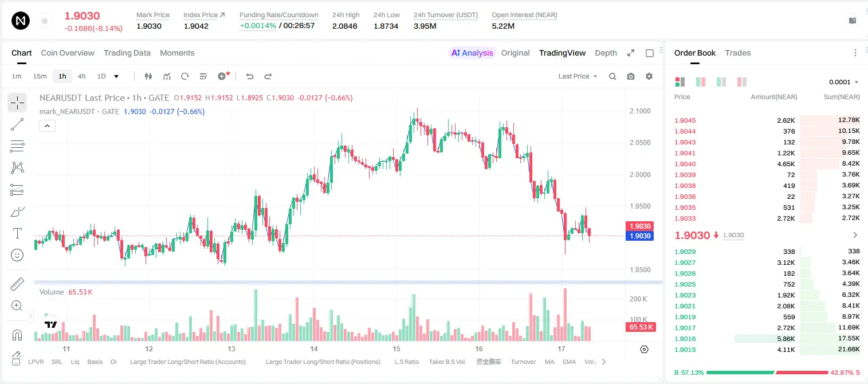The height and width of the screenshot is (384, 868).
Task: Open chart settings gear icon
Action: tap(649, 76)
